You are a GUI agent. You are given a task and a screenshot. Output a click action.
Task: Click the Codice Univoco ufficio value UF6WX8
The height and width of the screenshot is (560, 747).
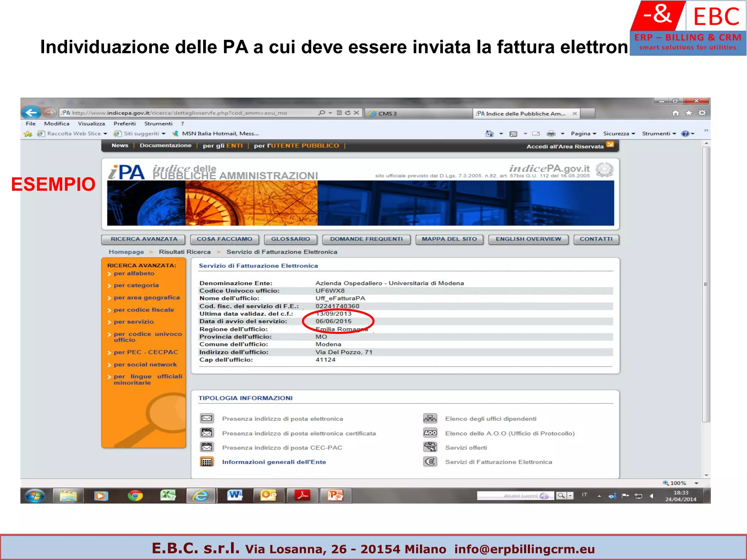pyautogui.click(x=330, y=291)
